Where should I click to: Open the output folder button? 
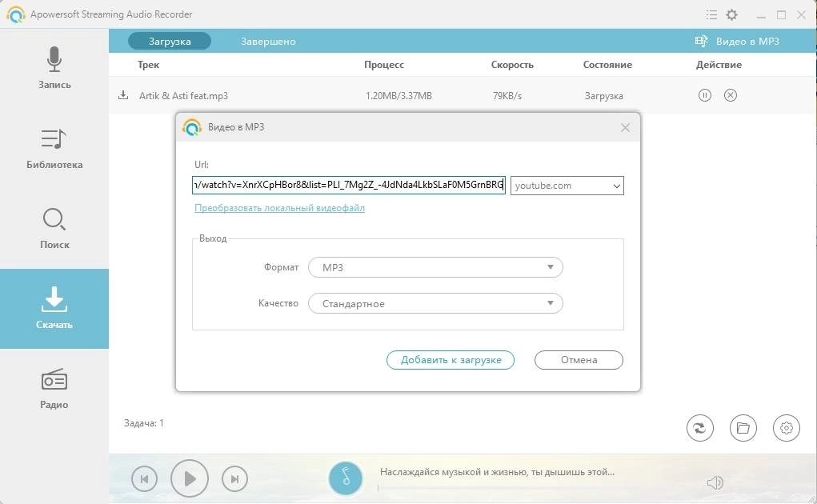click(743, 428)
